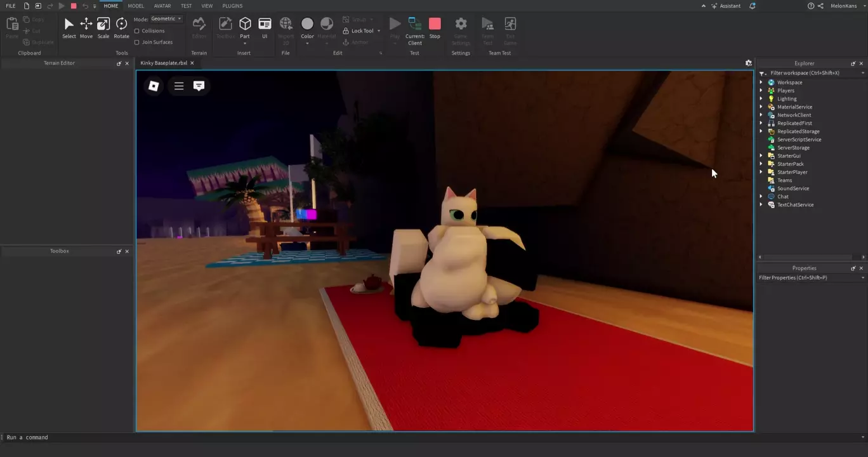Select the Move tool

point(86,28)
